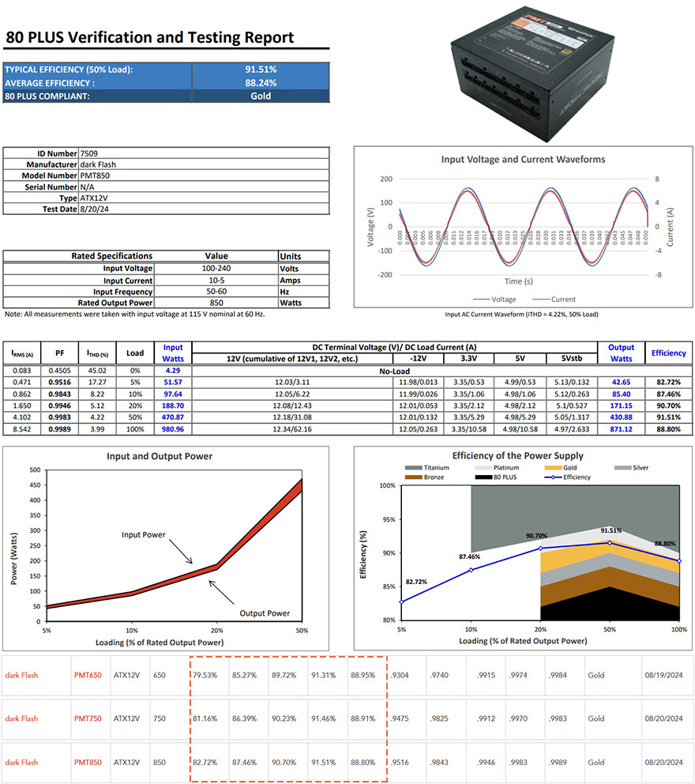Image resolution: width=695 pixels, height=784 pixels.
Task: Click the 80 PLUS Verification report title
Action: pos(149,37)
